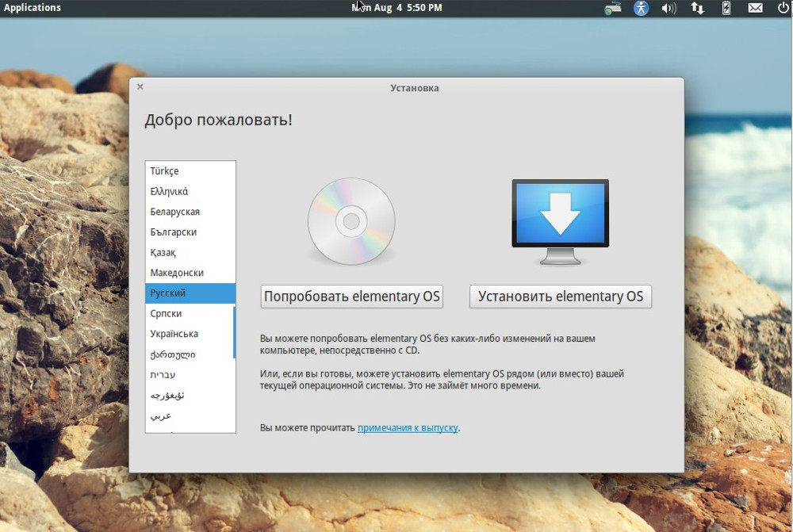
Task: Open the примечания к выпуску link
Action: click(x=408, y=428)
